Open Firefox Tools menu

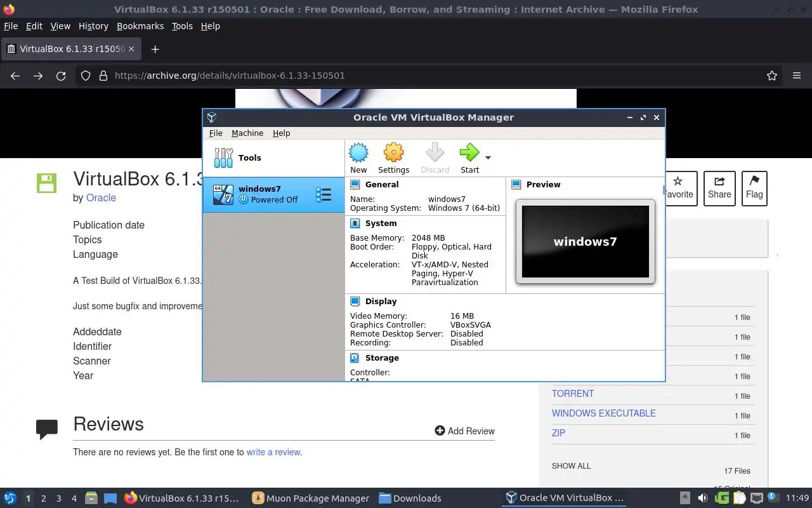coord(182,26)
